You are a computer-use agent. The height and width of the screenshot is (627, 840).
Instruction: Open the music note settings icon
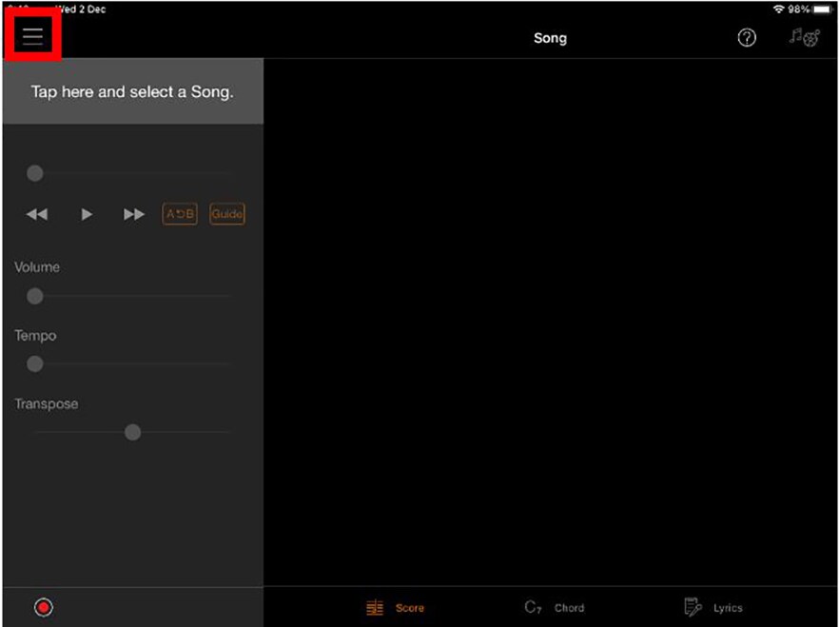click(804, 38)
